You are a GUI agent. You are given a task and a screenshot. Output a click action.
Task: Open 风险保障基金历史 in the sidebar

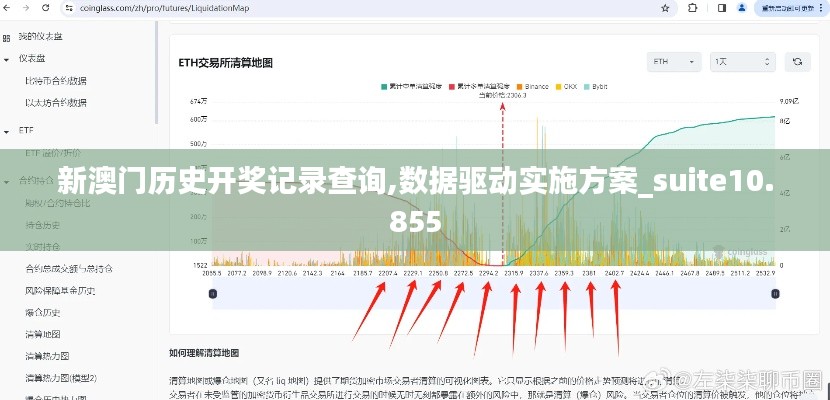[x=60, y=290]
